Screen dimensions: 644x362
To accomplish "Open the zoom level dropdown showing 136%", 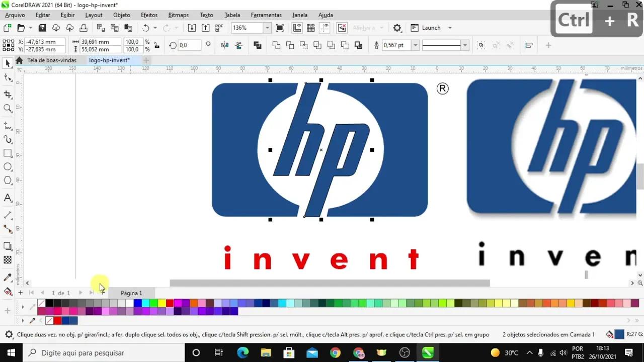I will click(267, 28).
